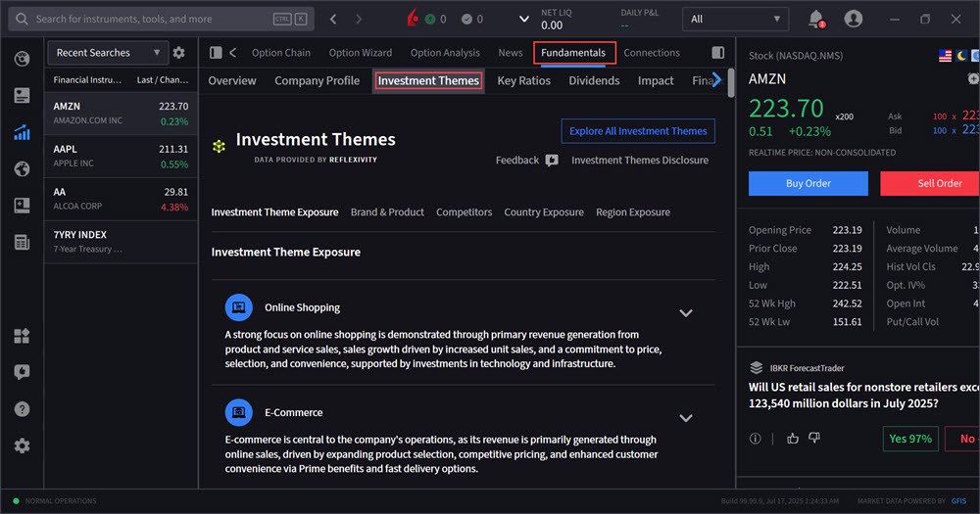This screenshot has height=514, width=980.
Task: Select the bar chart icon in sidebar
Action: [x=22, y=132]
